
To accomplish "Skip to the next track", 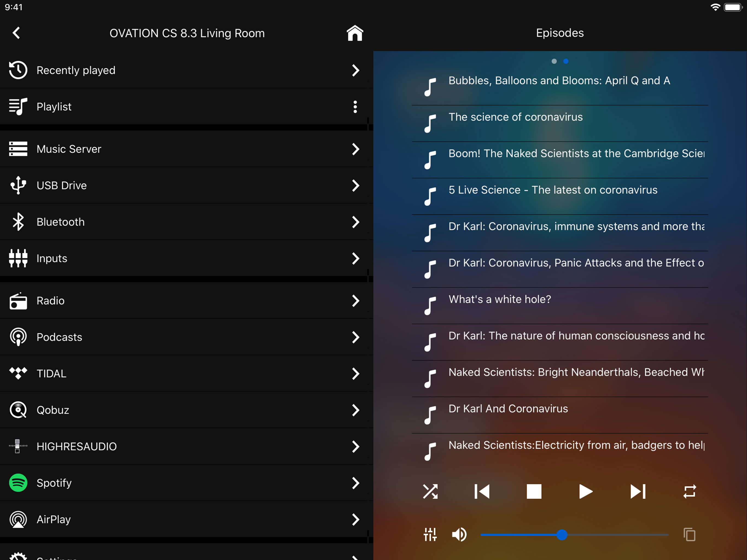I will (x=638, y=491).
